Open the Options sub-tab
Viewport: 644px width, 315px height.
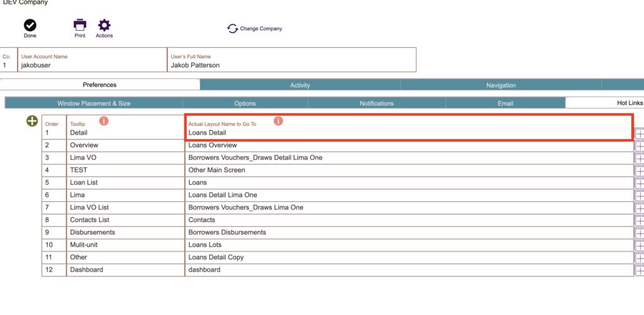245,103
